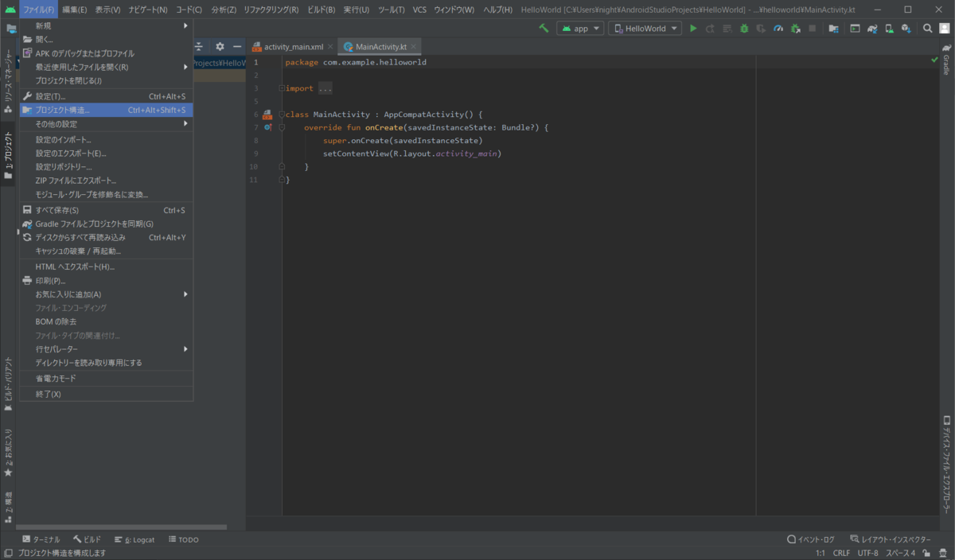
Task: Click Attach Debugger to Android Process icon
Action: (796, 28)
